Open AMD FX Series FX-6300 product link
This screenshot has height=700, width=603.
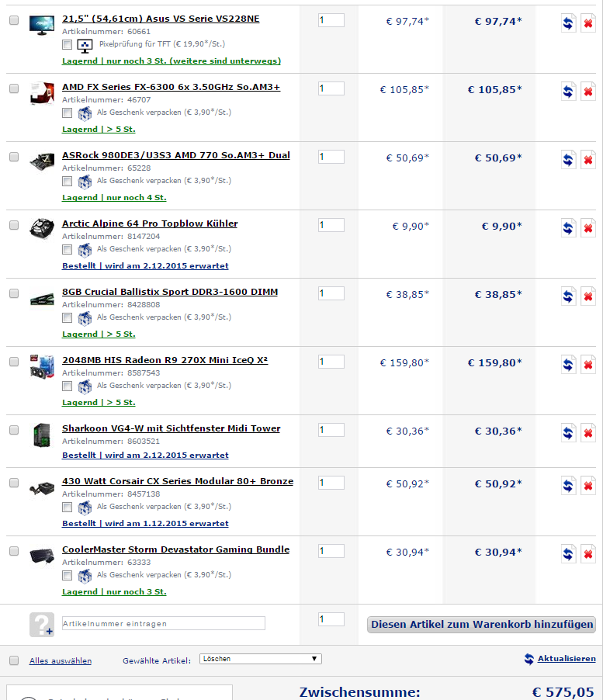[x=171, y=87]
